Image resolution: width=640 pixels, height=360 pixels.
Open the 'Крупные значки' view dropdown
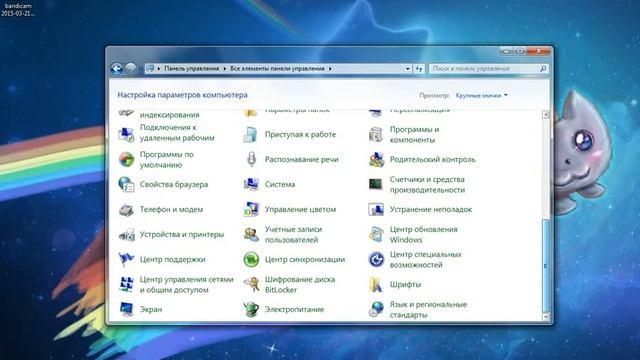click(482, 96)
